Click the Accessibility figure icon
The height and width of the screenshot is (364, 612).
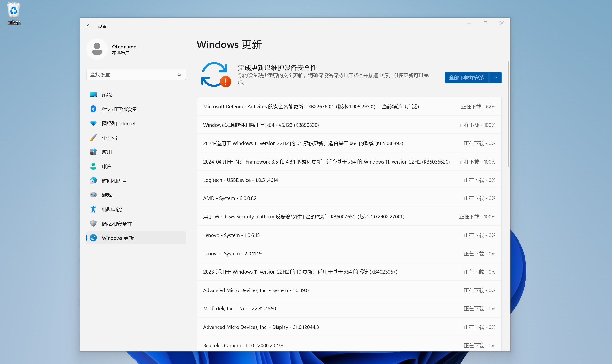coord(93,209)
